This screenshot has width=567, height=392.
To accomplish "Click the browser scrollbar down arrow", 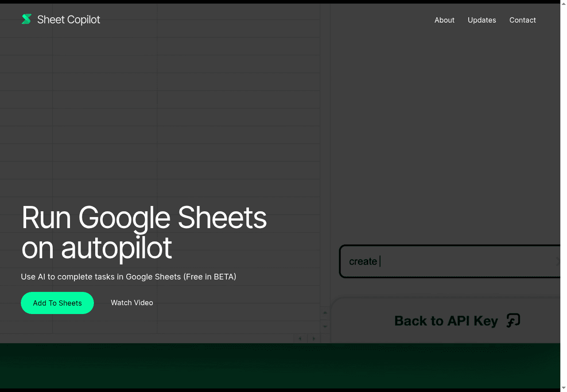I will (x=563, y=388).
